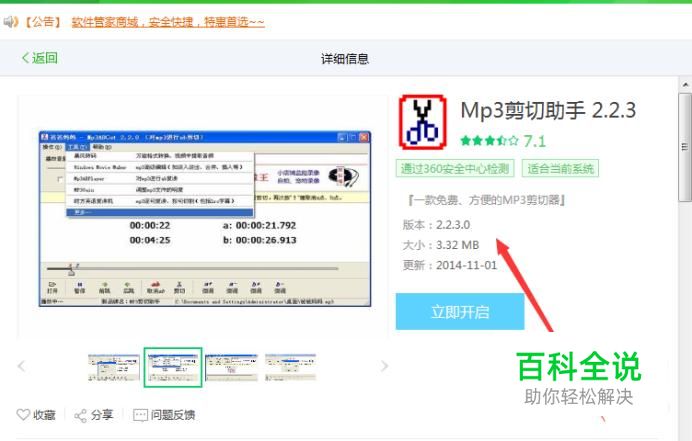Select the third screenshot thumbnail

pyautogui.click(x=231, y=367)
